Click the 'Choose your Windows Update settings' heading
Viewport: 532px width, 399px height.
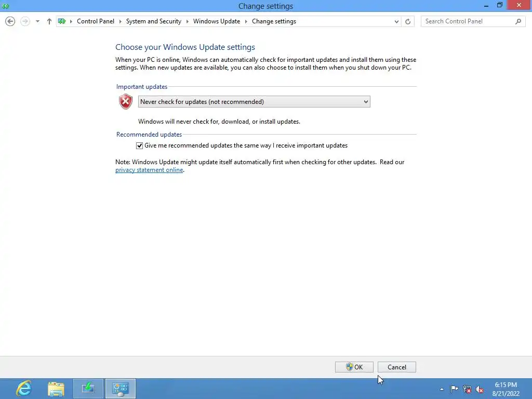point(185,47)
